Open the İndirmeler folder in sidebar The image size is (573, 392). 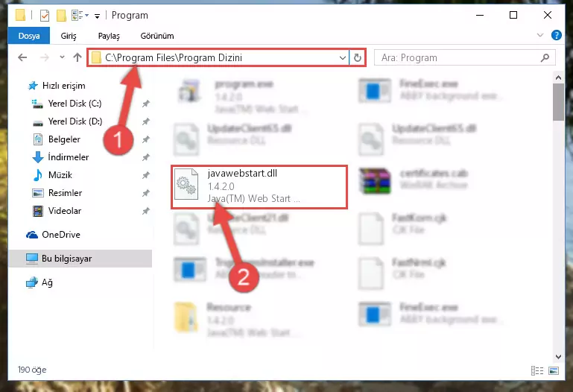point(69,157)
